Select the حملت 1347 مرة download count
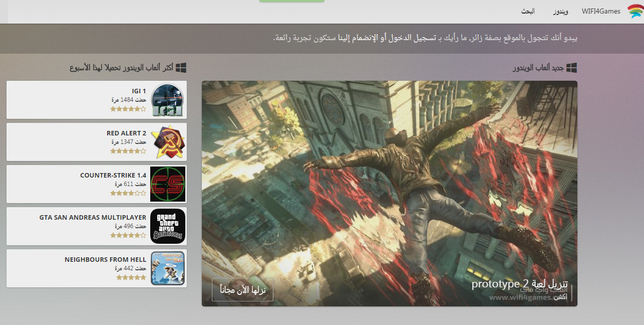 point(129,142)
